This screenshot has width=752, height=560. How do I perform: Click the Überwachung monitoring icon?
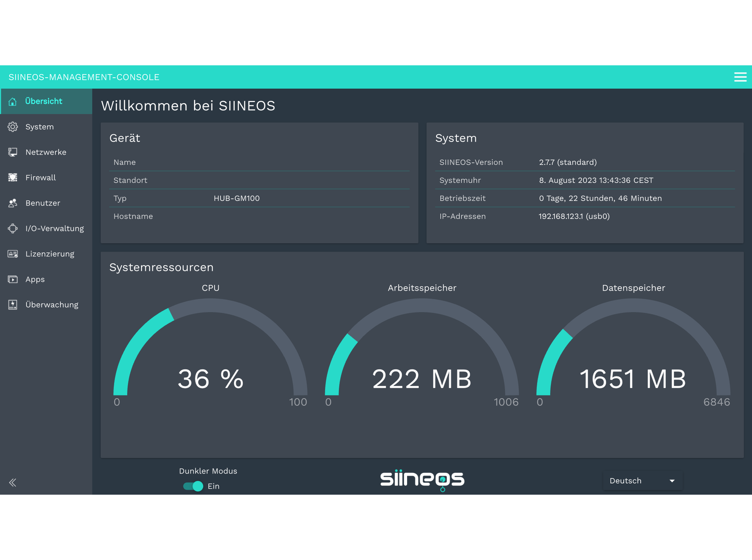[x=13, y=305]
